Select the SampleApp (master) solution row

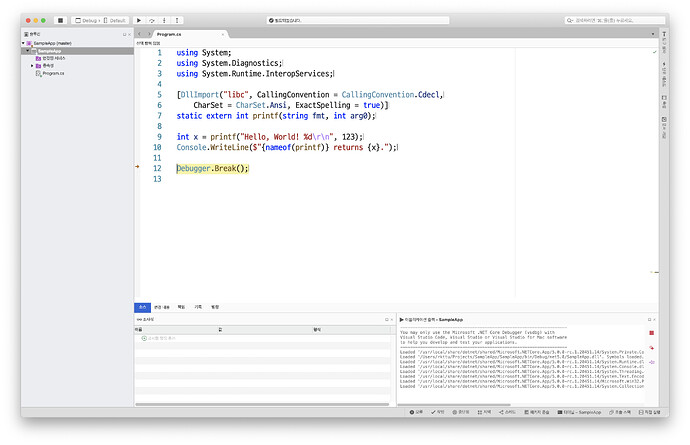77,43
